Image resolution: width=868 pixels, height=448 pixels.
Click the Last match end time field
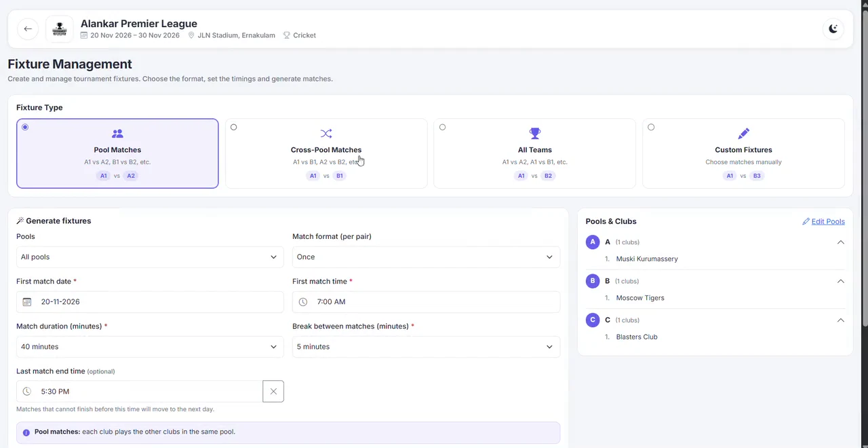pyautogui.click(x=140, y=392)
